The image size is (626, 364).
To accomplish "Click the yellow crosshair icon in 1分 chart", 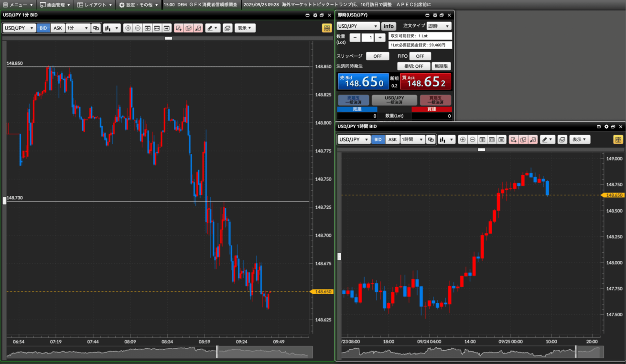I will [327, 28].
